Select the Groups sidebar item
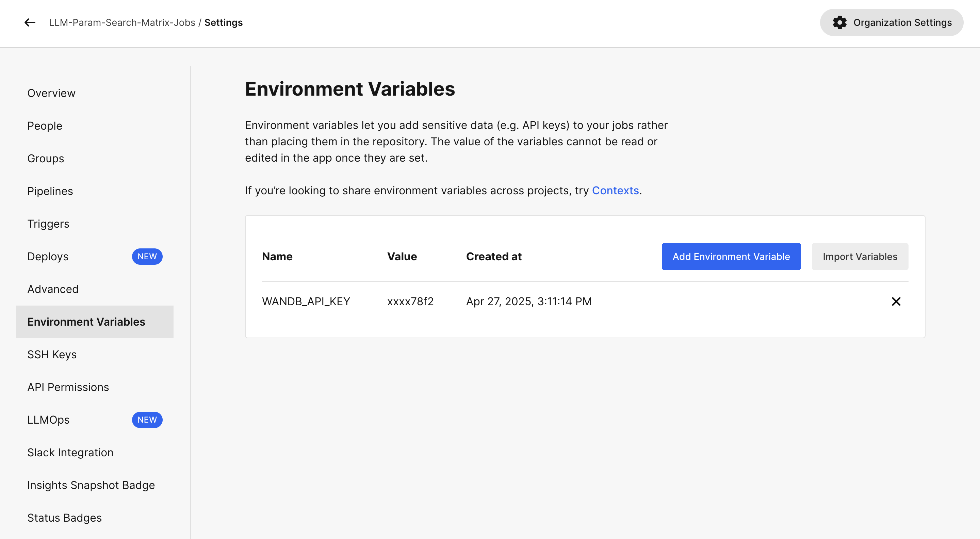Image resolution: width=980 pixels, height=539 pixels. pyautogui.click(x=45, y=158)
